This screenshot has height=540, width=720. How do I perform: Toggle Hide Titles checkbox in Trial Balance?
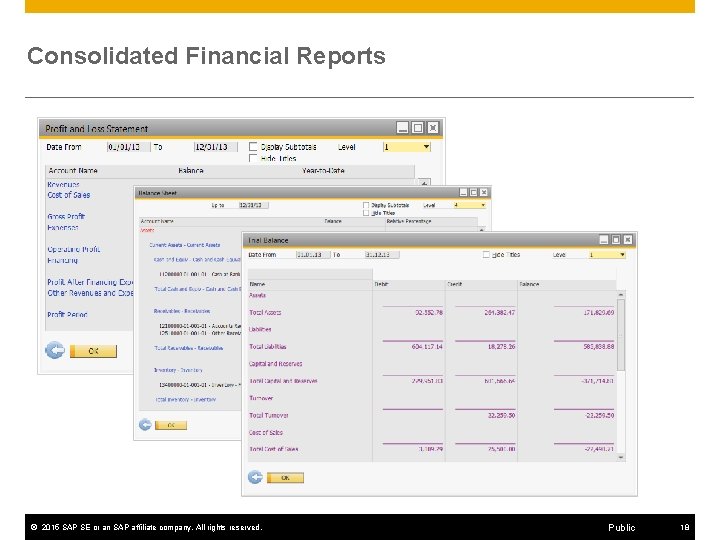coord(486,254)
